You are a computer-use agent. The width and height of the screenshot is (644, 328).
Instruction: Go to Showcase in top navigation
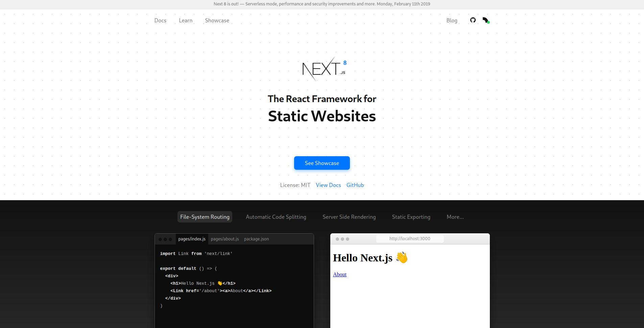(217, 20)
